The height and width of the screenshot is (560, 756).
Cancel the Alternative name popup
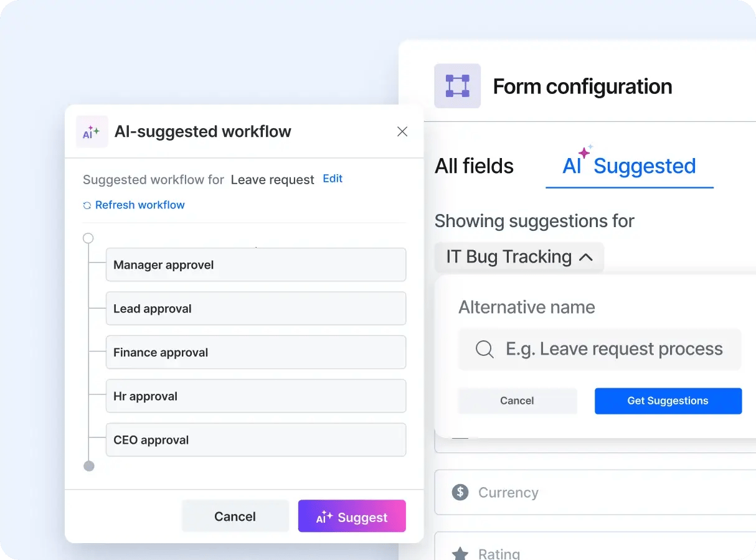coord(517,401)
